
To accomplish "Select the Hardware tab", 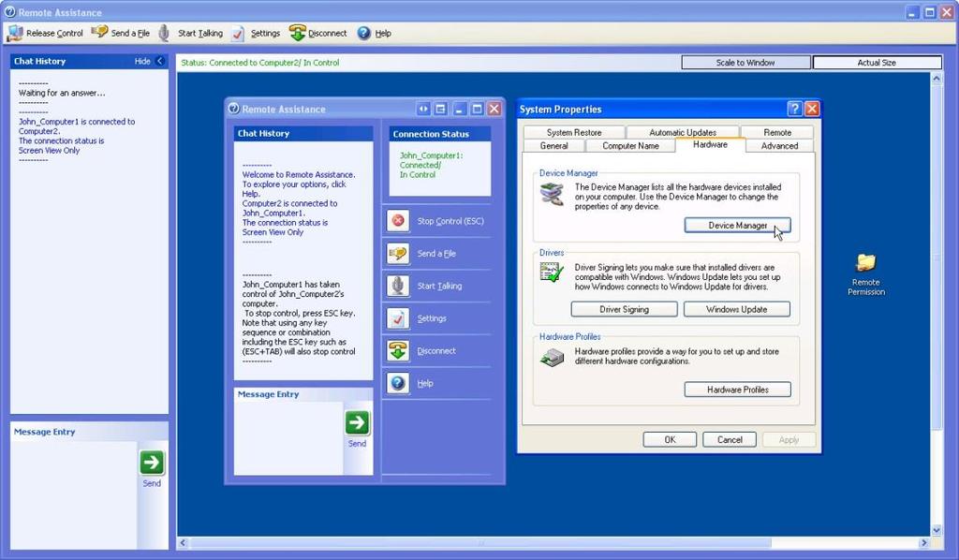I will (x=710, y=145).
